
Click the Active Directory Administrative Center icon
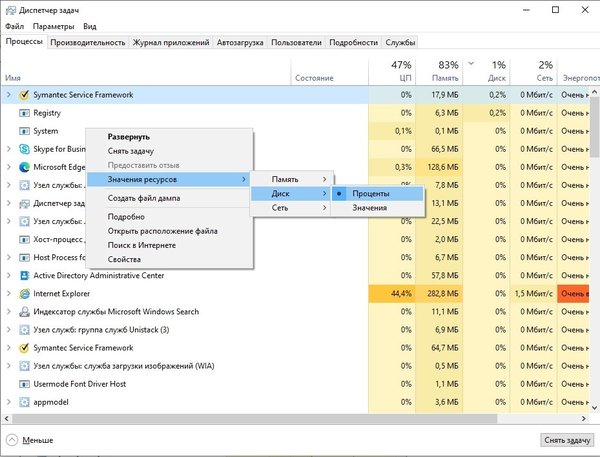pyautogui.click(x=24, y=275)
